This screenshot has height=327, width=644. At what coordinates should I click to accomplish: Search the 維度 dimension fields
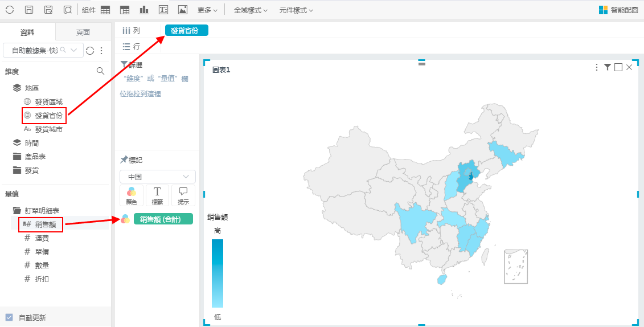coord(100,71)
